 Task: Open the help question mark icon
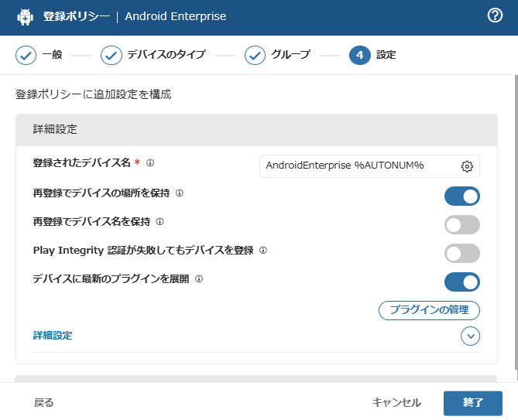coord(495,15)
